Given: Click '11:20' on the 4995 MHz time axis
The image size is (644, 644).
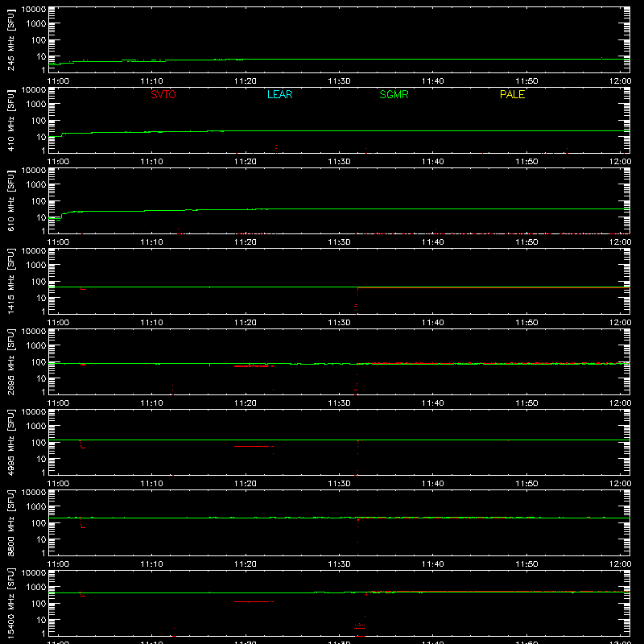Looking at the screenshot, I should click(246, 484).
